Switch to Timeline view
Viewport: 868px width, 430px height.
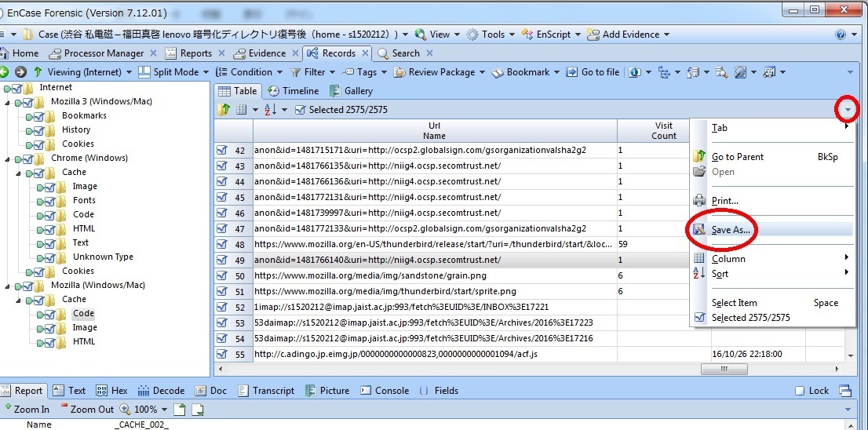pos(294,91)
